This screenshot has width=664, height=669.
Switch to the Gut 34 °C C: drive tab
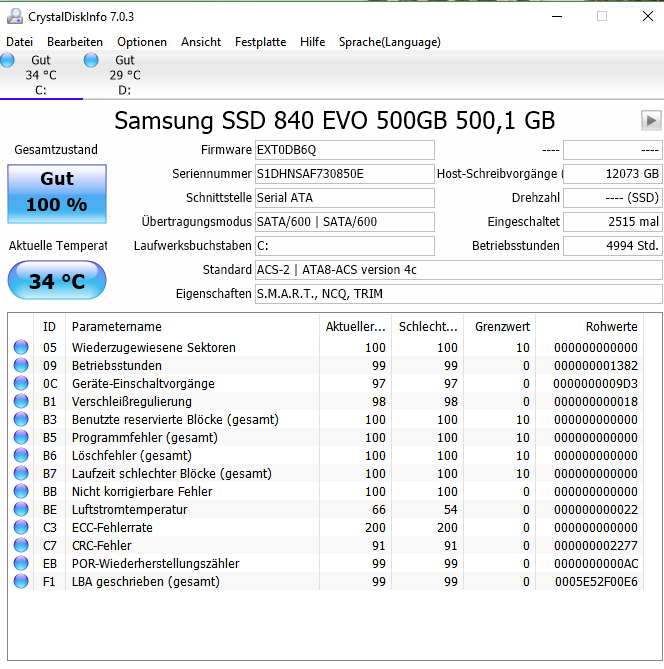pos(41,75)
